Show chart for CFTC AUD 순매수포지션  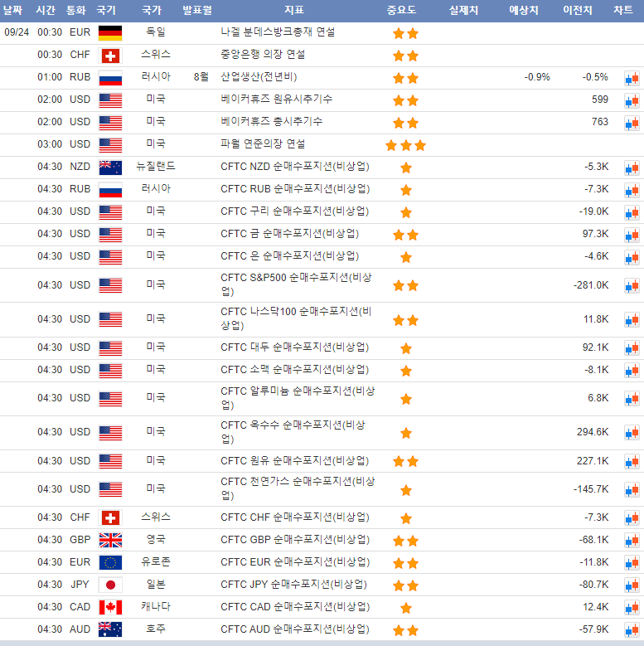tap(632, 629)
